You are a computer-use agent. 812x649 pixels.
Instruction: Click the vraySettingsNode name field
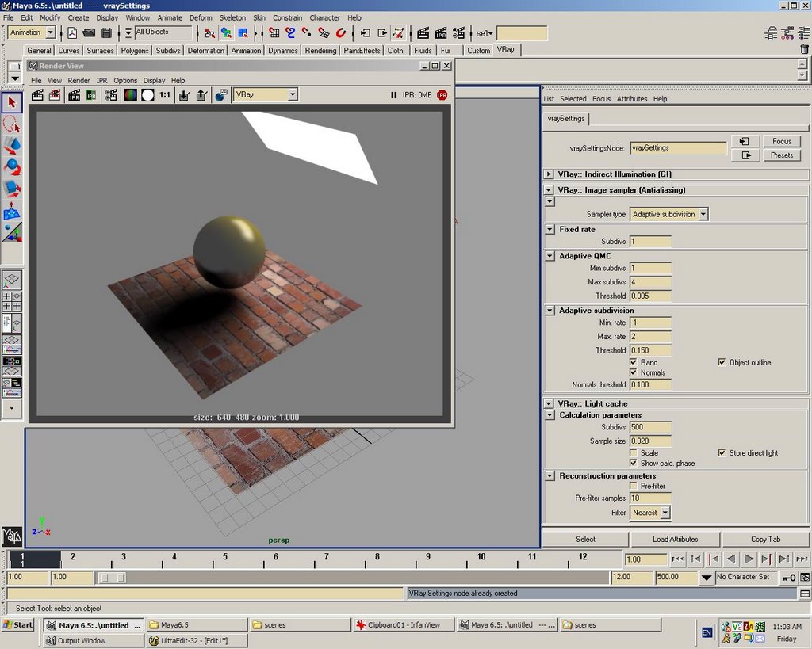click(x=679, y=148)
